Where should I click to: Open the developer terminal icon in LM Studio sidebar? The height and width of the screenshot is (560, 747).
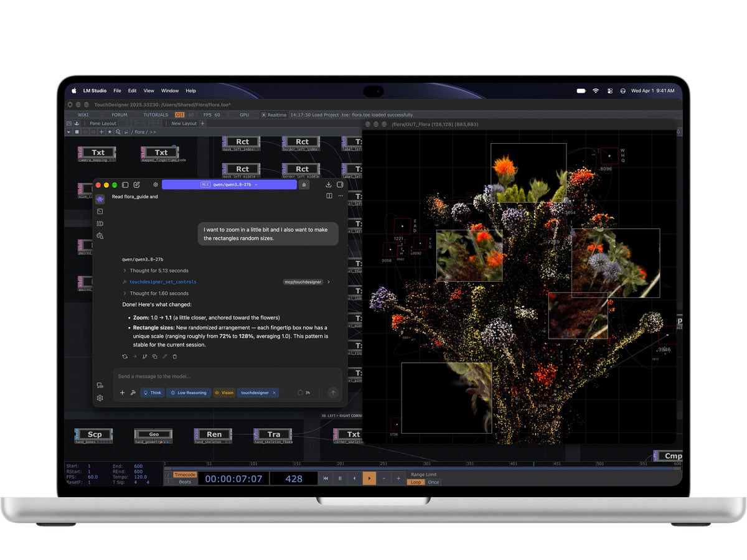pyautogui.click(x=100, y=212)
